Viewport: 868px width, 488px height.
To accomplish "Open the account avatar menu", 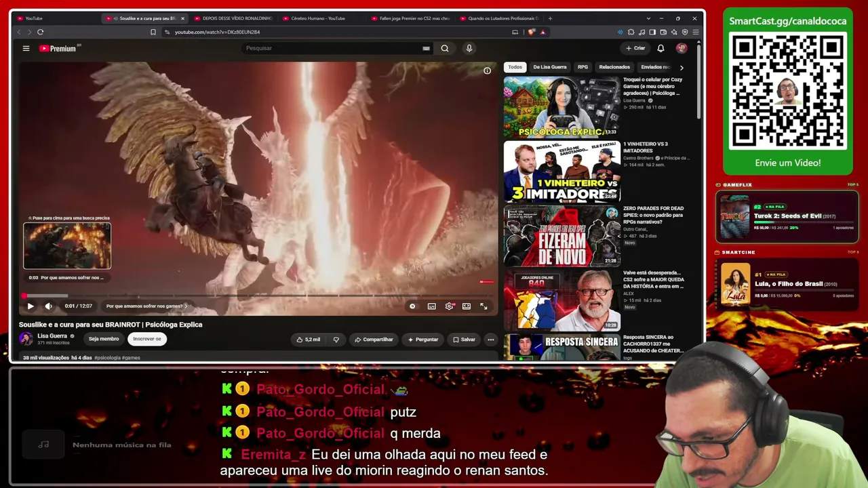I will [x=682, y=48].
